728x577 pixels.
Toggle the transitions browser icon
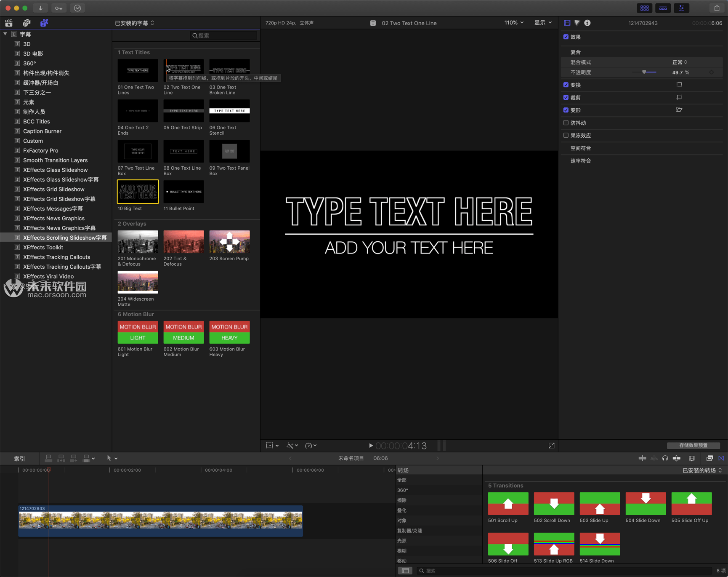pos(721,458)
